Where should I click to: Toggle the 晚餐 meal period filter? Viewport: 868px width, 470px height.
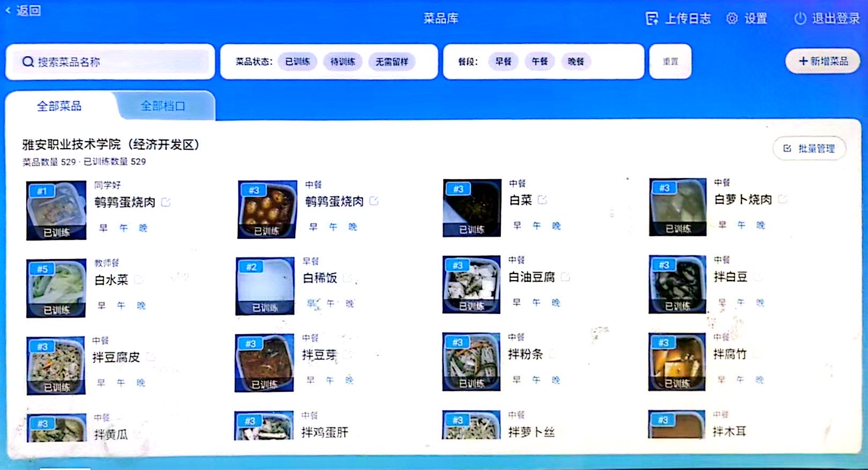575,62
